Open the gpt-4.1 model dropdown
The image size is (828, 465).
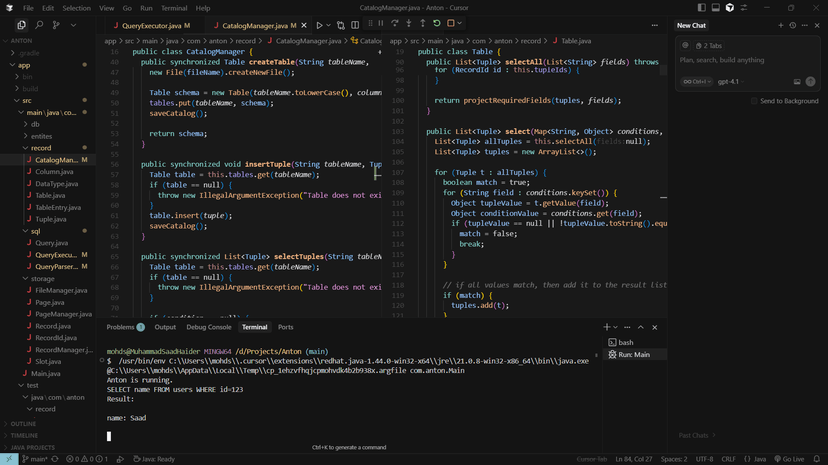point(728,82)
